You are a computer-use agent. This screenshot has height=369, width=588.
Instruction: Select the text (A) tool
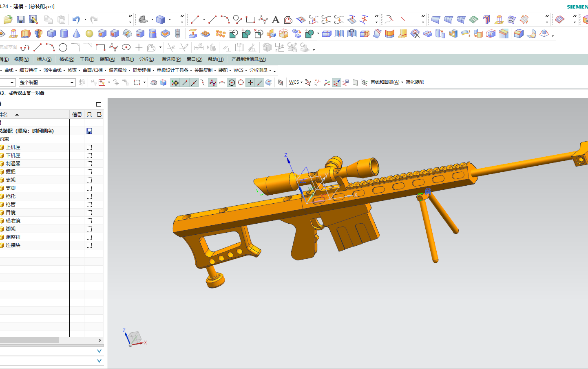[x=276, y=20]
